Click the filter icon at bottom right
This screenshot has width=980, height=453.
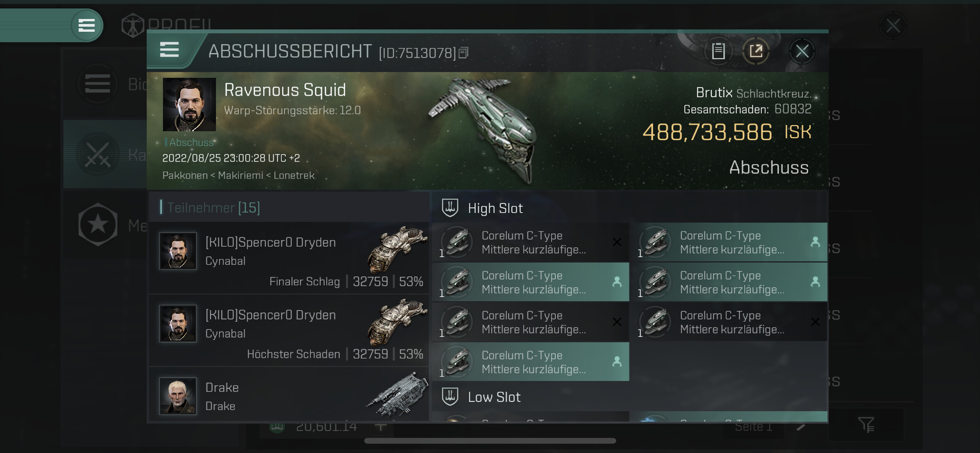(x=865, y=425)
